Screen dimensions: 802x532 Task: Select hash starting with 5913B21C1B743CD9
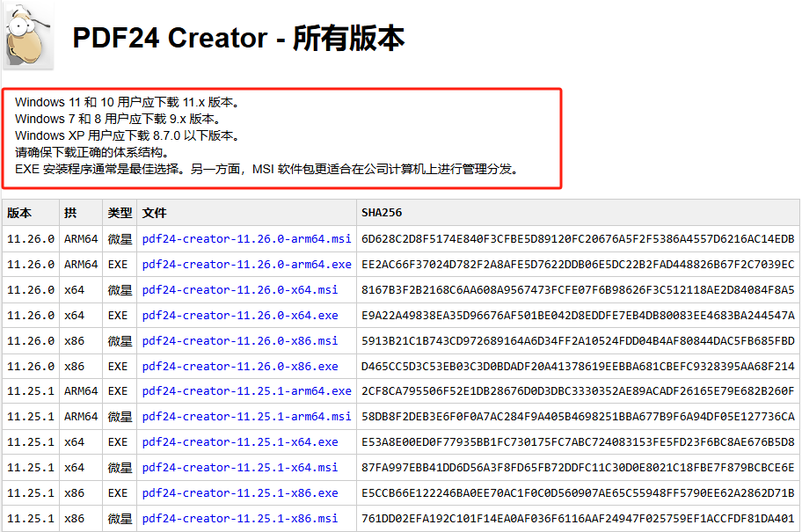pyautogui.click(x=578, y=341)
